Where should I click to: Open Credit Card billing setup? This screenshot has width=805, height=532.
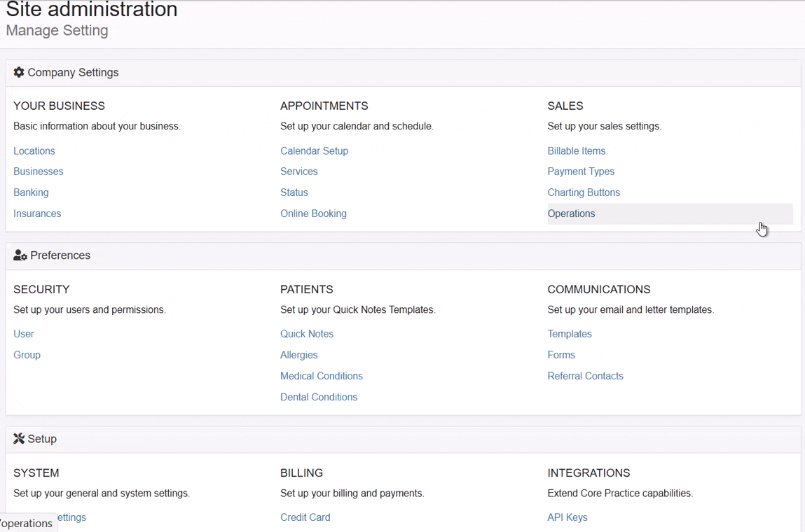point(305,517)
